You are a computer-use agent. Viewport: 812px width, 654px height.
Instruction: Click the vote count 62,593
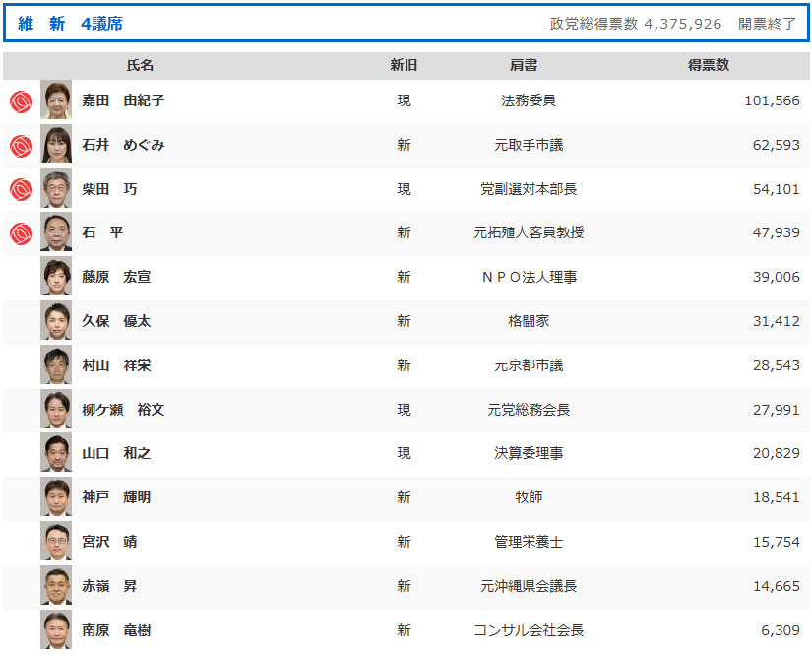(777, 145)
